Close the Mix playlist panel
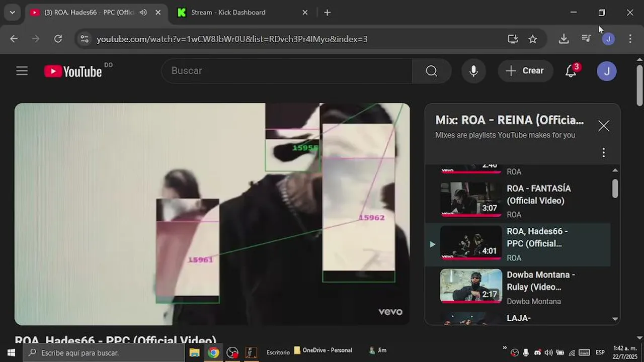Screen dimensions: 644x362 [x=604, y=126]
